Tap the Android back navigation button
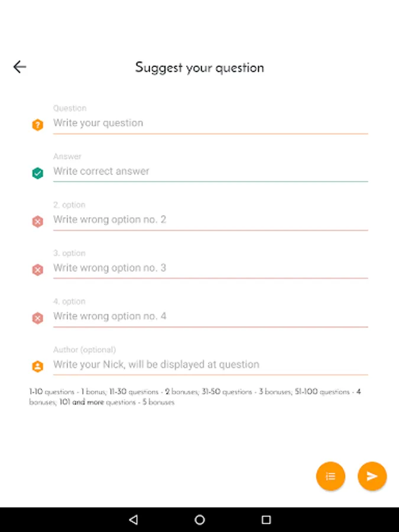This screenshot has width=399, height=532. pos(134,520)
